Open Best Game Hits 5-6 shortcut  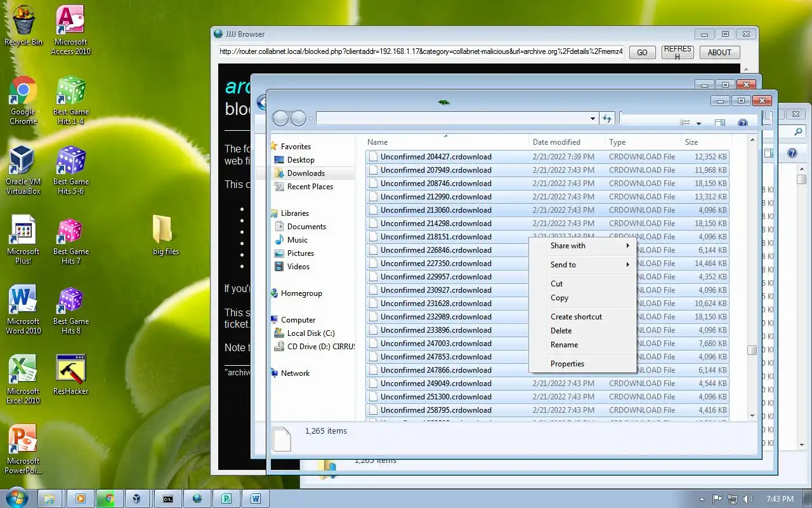pyautogui.click(x=70, y=170)
